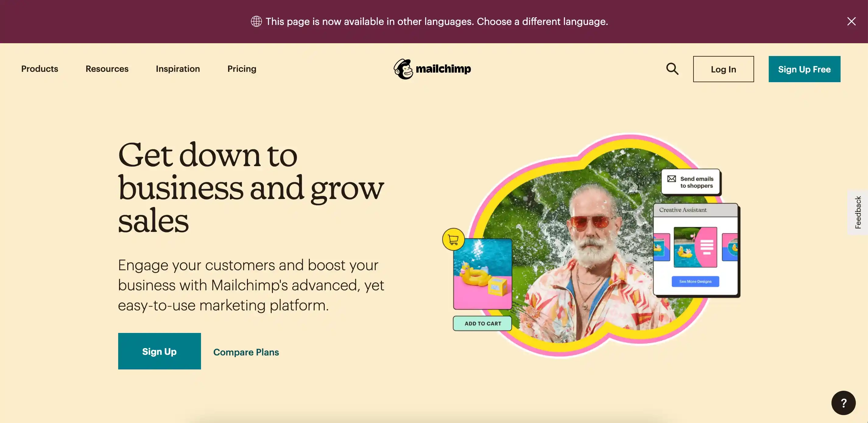Viewport: 868px width, 423px height.
Task: Click the Compare Plans link
Action: [246, 351]
